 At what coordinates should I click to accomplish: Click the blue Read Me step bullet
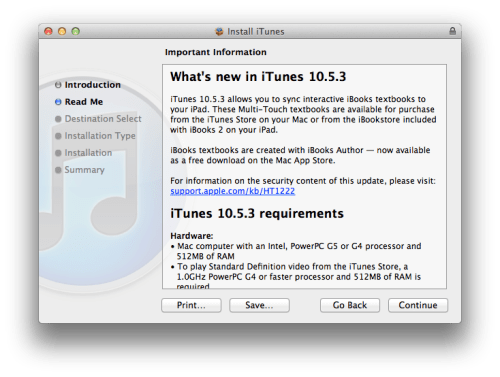pyautogui.click(x=58, y=102)
